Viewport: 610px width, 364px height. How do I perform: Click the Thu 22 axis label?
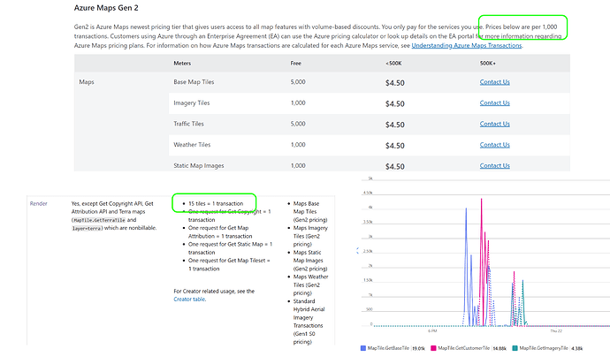[x=556, y=331]
